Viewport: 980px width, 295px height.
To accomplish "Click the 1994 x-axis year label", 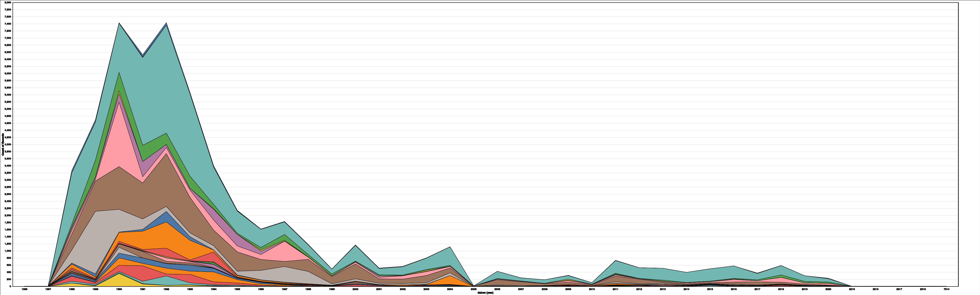I will tap(213, 290).
